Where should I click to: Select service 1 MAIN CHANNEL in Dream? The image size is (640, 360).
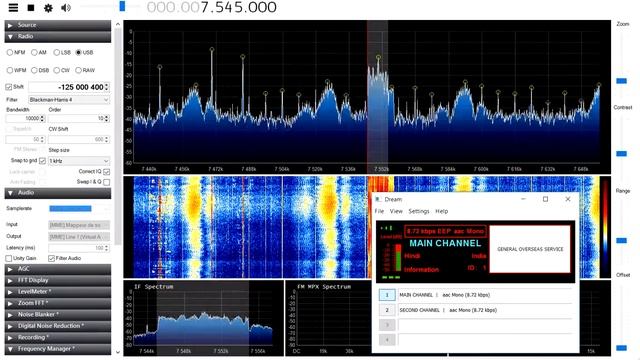(x=387, y=295)
